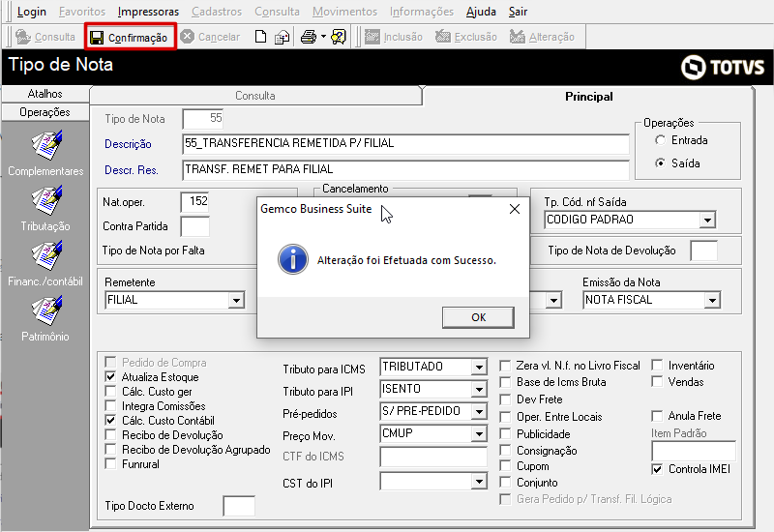Open the Tributo para ICMS dropdown

tap(479, 368)
